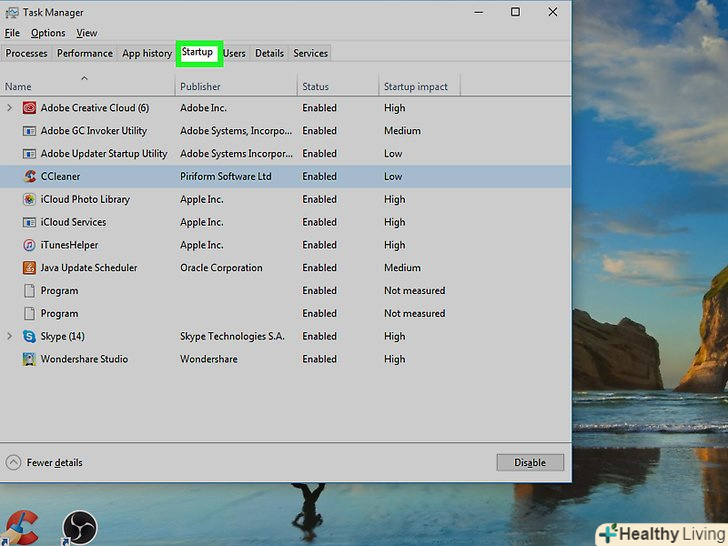
Task: Click the Wondershare publisher cell
Action: (209, 359)
